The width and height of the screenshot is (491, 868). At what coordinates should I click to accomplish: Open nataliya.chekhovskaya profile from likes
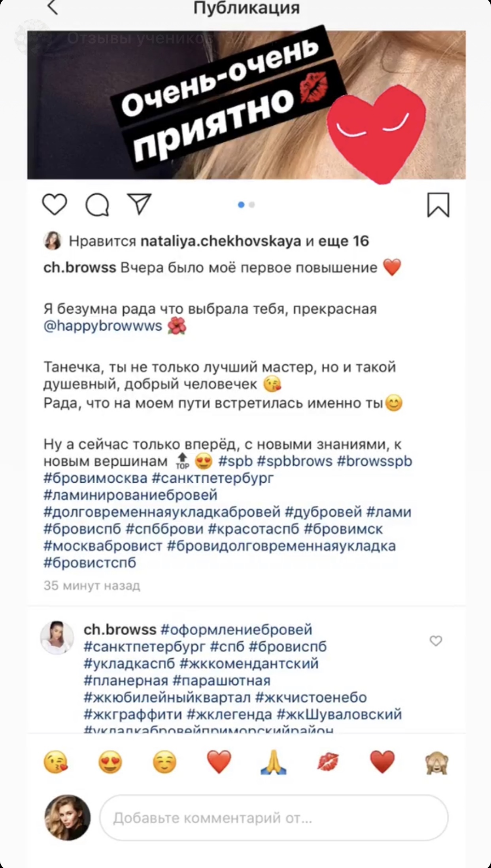[221, 241]
